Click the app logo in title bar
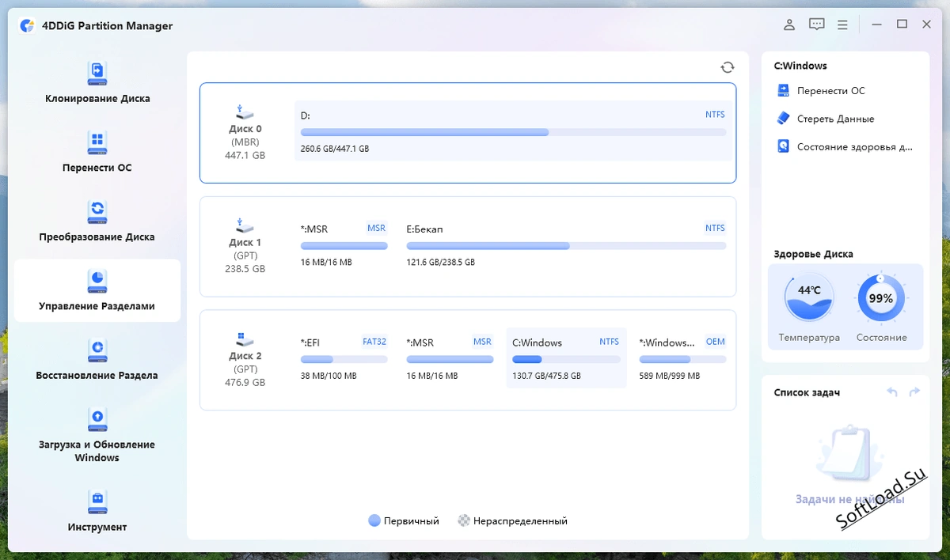950x560 pixels. (28, 25)
